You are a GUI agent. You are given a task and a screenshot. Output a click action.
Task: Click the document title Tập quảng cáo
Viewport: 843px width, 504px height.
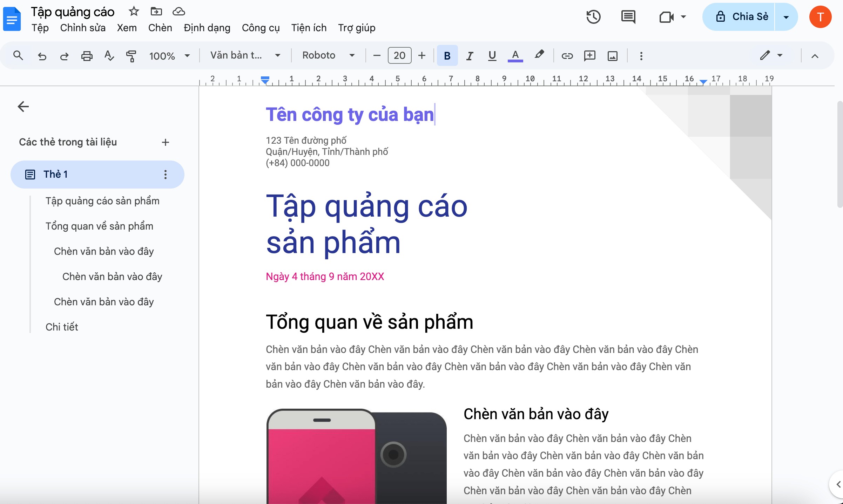(73, 12)
